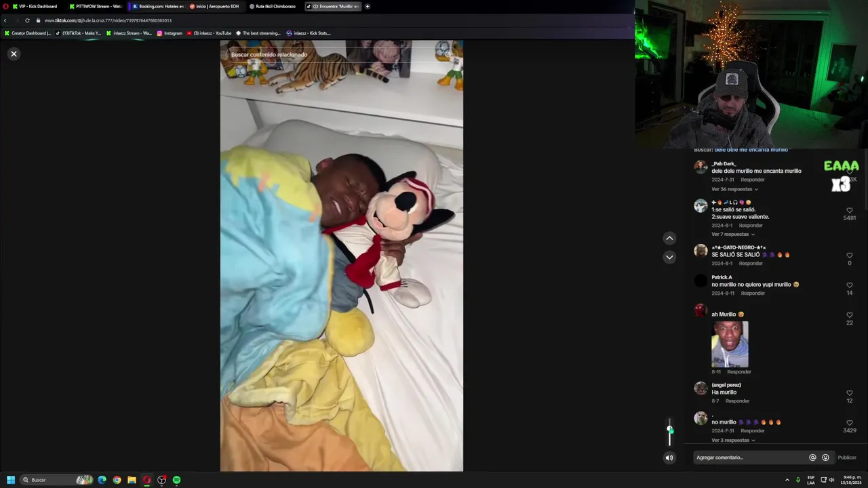
Task: Click the Opera icon in the taskbar
Action: click(x=146, y=480)
